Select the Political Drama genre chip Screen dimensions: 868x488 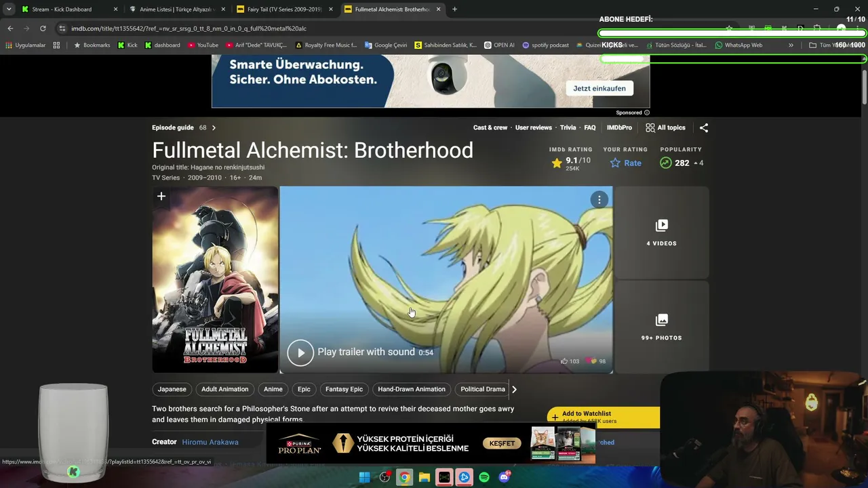click(483, 389)
